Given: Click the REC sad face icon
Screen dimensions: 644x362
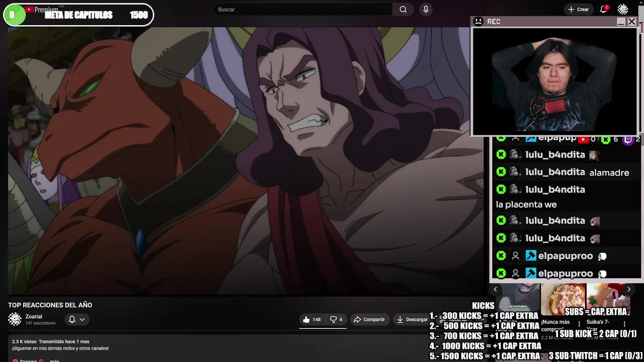Looking at the screenshot, I should [x=478, y=22].
